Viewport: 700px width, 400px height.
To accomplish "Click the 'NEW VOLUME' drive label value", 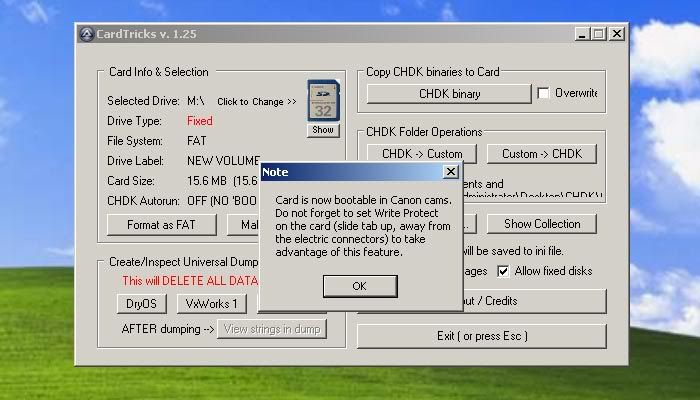I will [223, 161].
